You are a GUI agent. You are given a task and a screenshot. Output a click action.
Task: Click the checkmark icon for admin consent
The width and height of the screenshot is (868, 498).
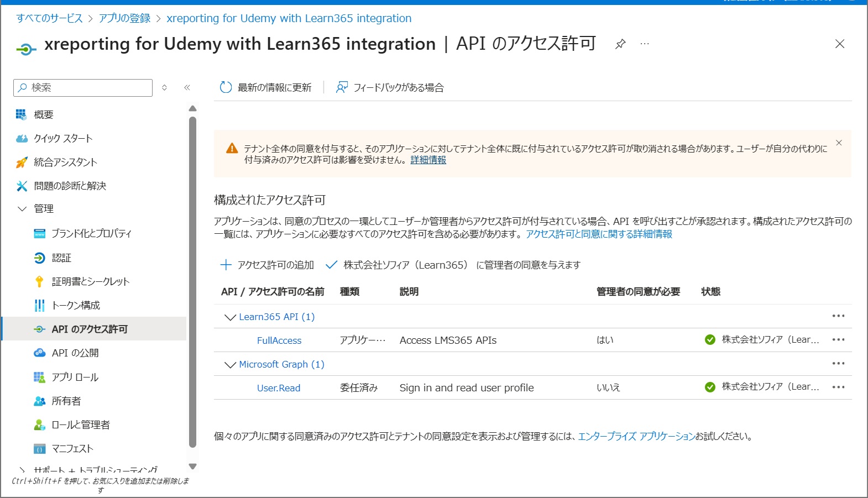[331, 265]
